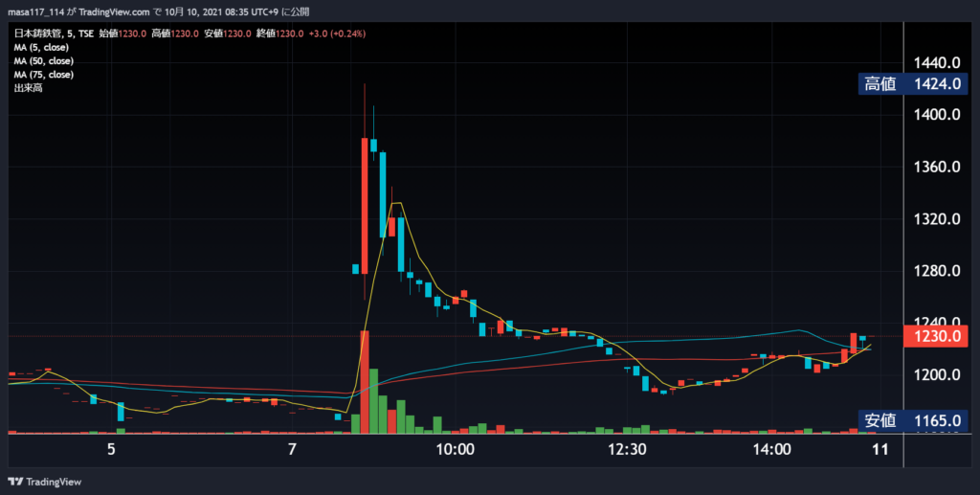This screenshot has width=980, height=495.
Task: Click the TradingView logo at bottom left
Action: 44,482
